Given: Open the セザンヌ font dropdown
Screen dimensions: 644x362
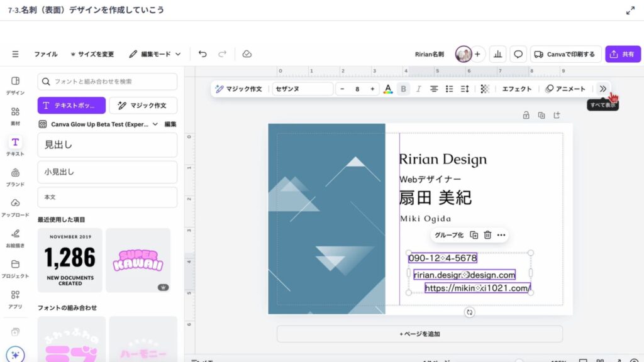Looking at the screenshot, I should pos(303,89).
